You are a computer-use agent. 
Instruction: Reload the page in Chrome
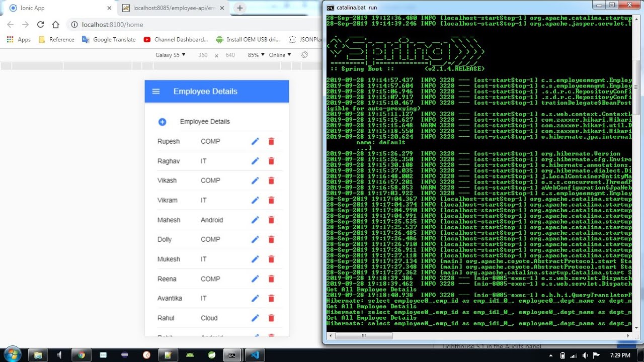point(40,25)
